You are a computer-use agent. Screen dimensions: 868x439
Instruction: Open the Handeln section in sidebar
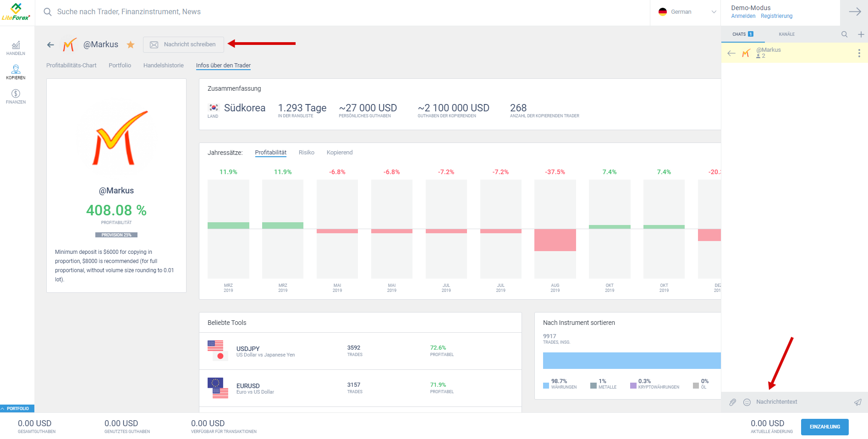[16, 48]
